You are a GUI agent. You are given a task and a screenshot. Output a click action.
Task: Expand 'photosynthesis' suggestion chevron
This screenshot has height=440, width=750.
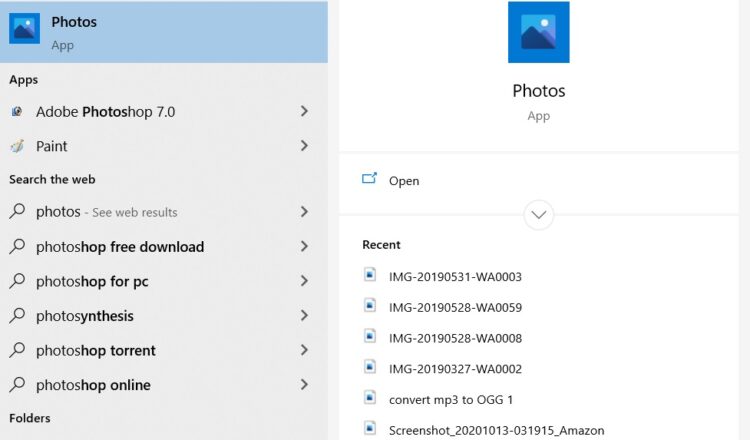304,315
